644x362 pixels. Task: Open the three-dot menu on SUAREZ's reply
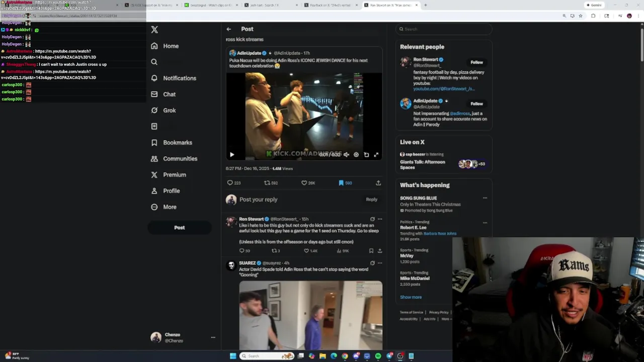[380, 263]
